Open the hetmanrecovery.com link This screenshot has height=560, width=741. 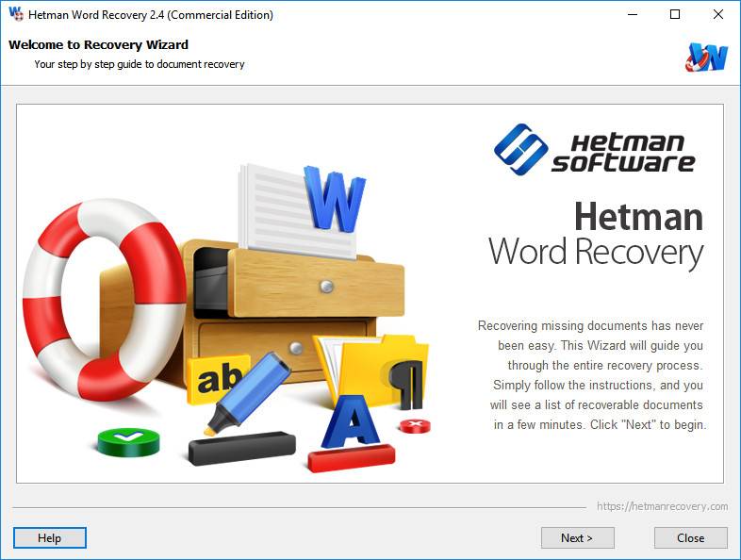(x=662, y=506)
